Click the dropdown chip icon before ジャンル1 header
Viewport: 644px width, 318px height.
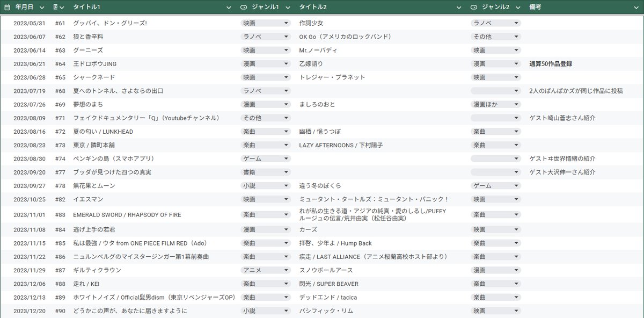pos(243,7)
